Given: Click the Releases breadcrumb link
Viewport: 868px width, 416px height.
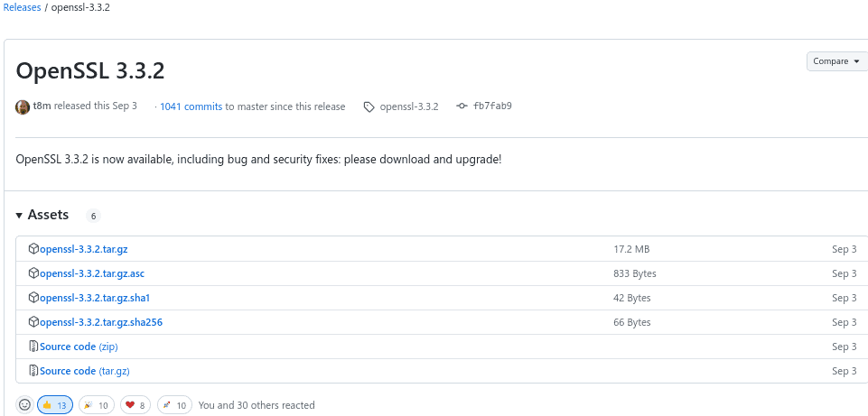Looking at the screenshot, I should coord(23,8).
